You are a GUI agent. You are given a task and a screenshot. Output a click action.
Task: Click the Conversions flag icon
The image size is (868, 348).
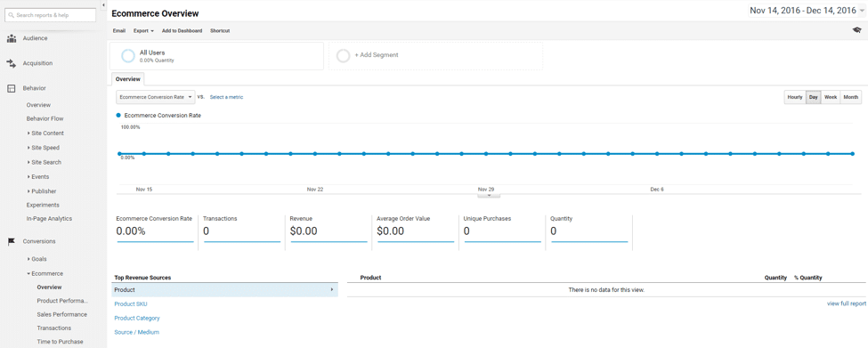pos(11,242)
